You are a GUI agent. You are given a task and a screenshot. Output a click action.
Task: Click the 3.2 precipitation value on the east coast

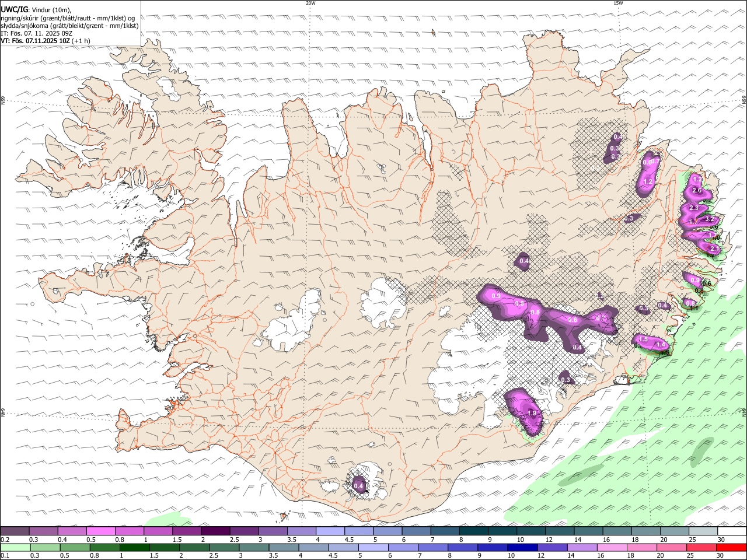click(x=710, y=219)
